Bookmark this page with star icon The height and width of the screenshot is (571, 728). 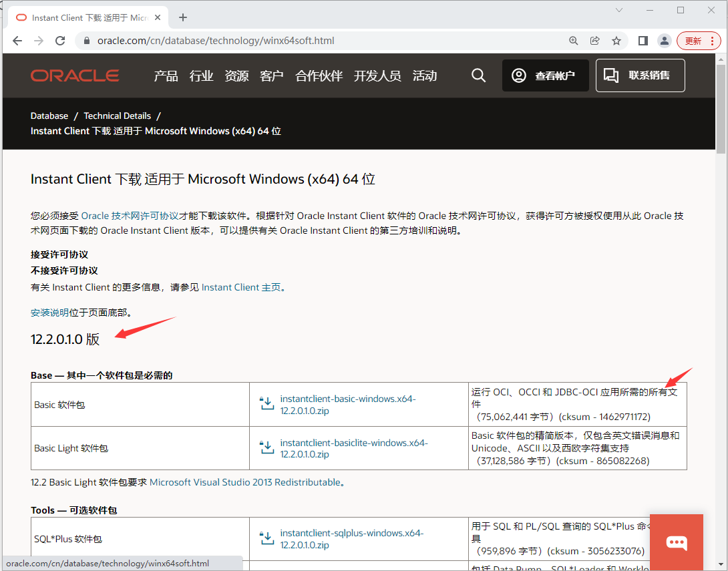click(616, 41)
